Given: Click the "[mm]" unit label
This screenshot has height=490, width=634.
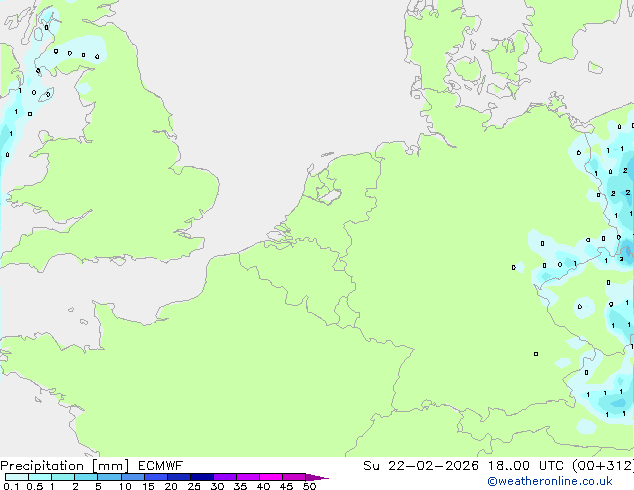Looking at the screenshot, I should 110,466.
